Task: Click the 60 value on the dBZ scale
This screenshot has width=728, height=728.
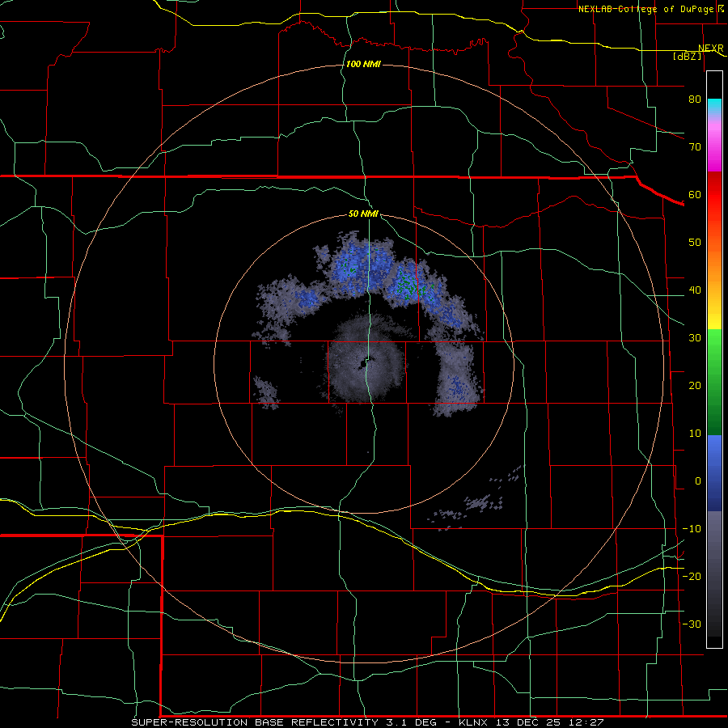Action: [x=695, y=195]
